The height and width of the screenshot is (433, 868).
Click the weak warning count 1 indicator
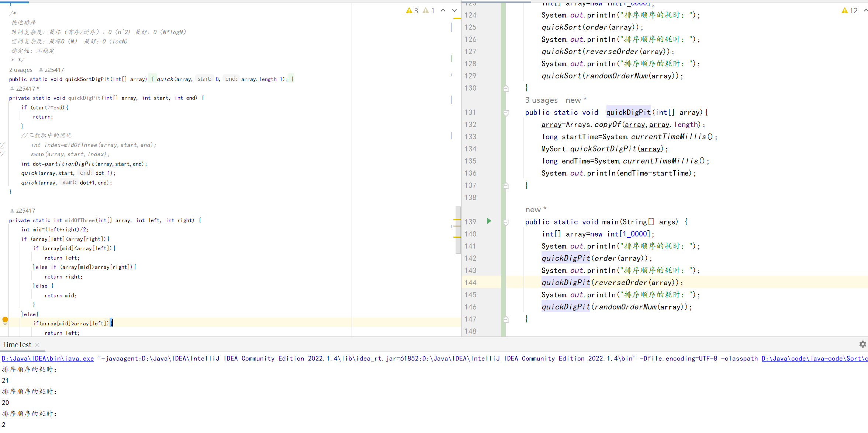429,11
